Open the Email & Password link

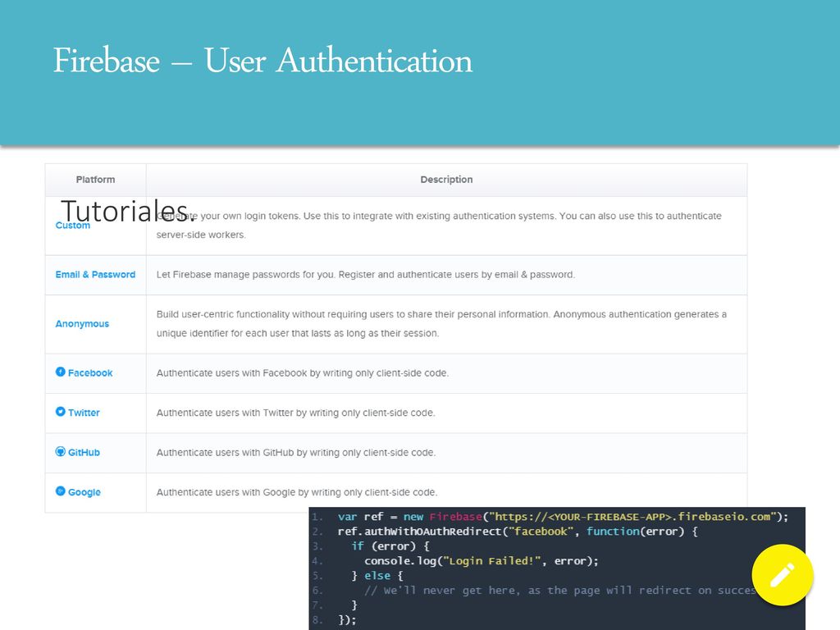coord(95,274)
